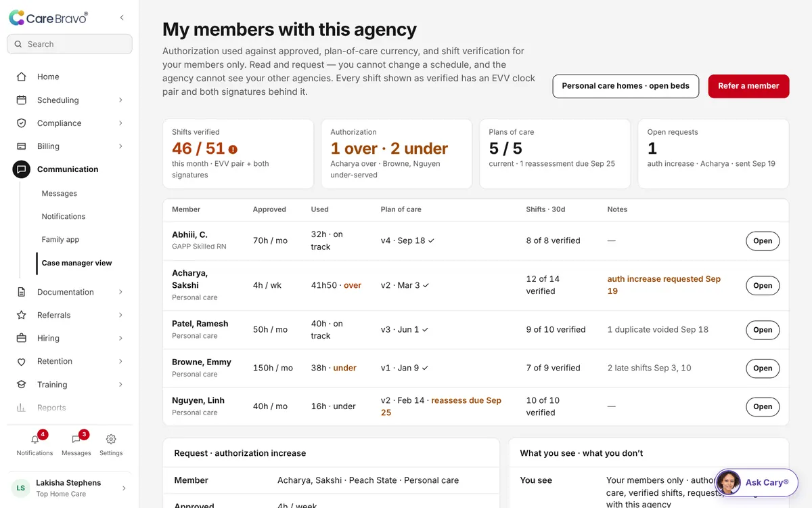Click the LS user avatar

click(21, 488)
